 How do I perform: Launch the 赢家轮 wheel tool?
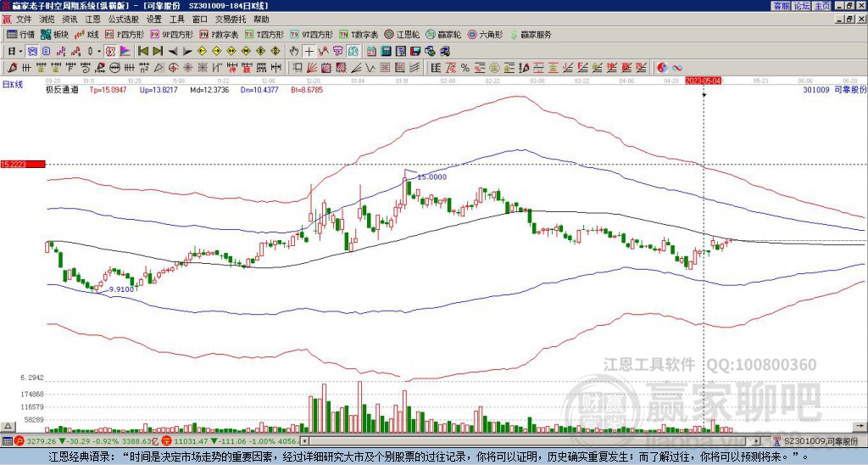point(443,34)
